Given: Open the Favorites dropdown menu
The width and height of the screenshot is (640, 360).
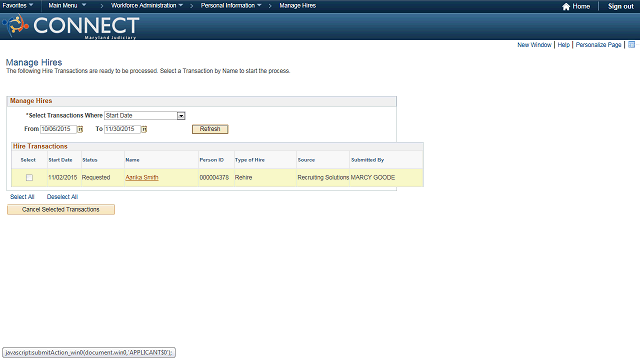Looking at the screenshot, I should click(18, 6).
